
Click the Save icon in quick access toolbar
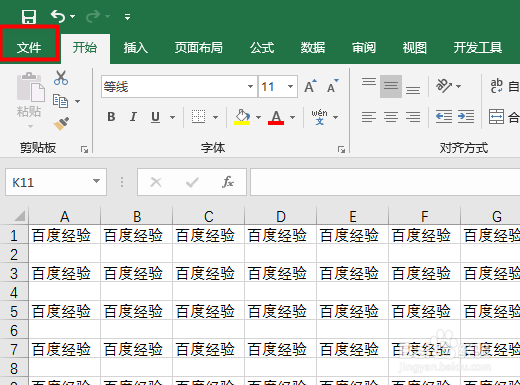click(29, 16)
